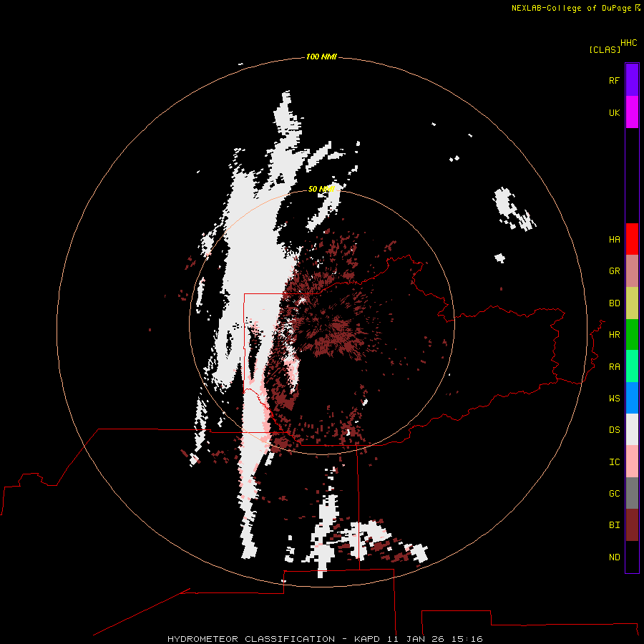Click the 15:16 timestamp text
Viewport: 644px width, 644px height.
coord(467,639)
